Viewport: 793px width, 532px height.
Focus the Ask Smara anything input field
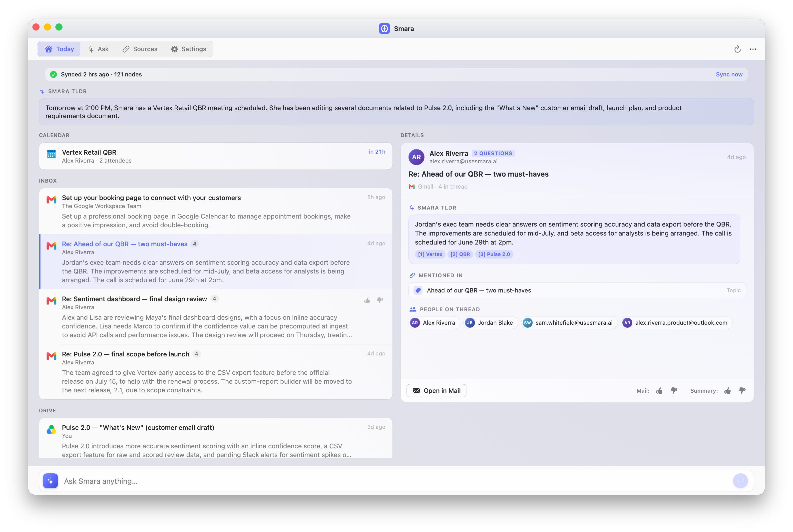click(396, 481)
